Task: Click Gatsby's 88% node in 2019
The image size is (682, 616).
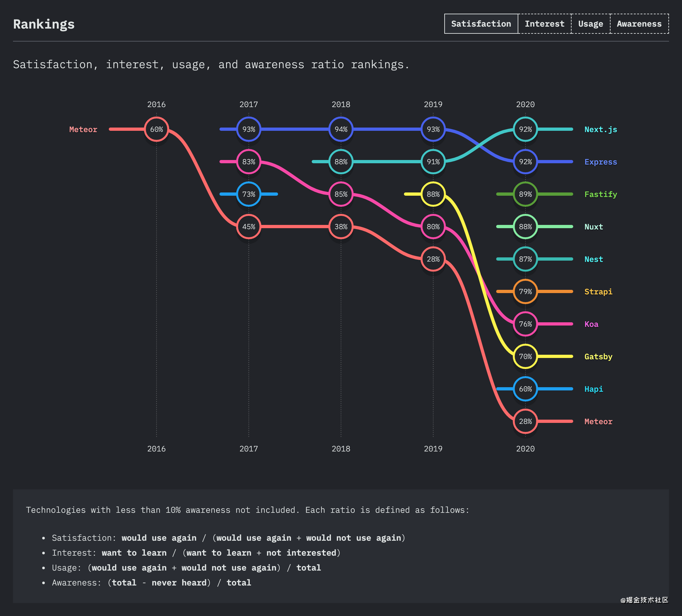Action: (x=433, y=194)
